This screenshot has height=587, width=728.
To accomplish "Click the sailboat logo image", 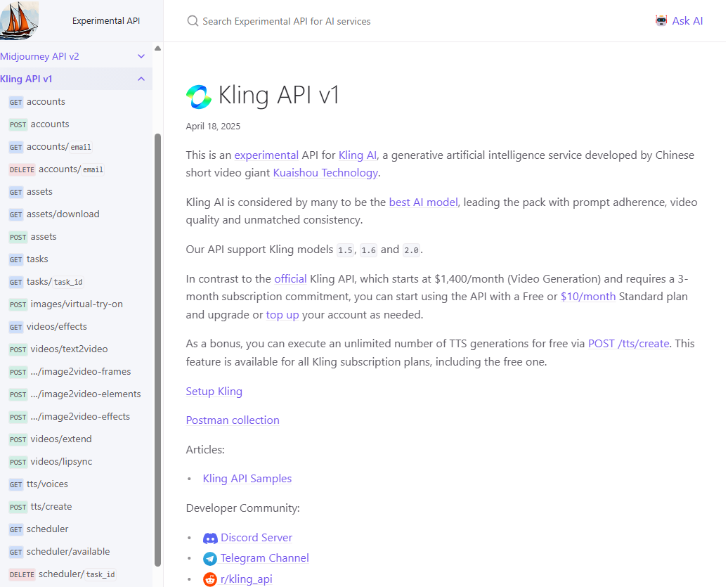I will [19, 20].
